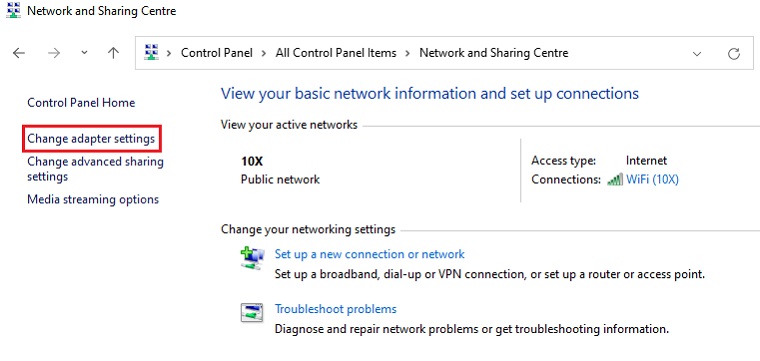This screenshot has height=361, width=760.
Task: Click the Diagnose and repair network problems description
Action: tap(472, 329)
